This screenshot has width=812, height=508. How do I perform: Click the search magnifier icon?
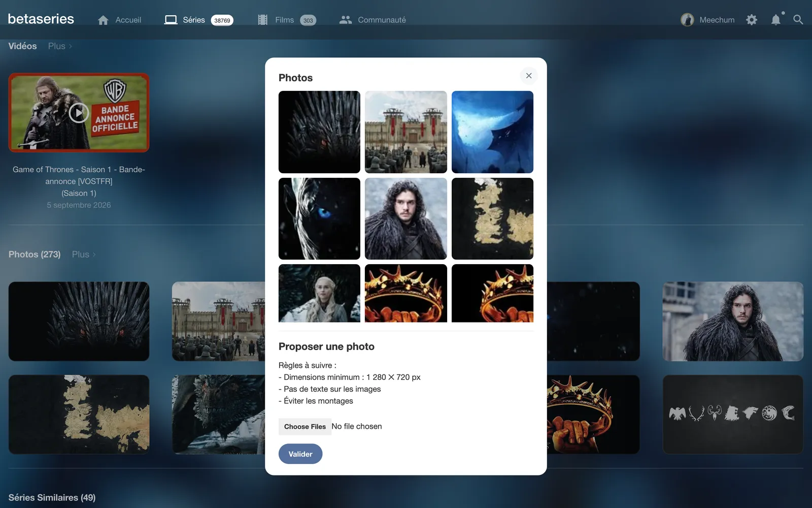[798, 20]
